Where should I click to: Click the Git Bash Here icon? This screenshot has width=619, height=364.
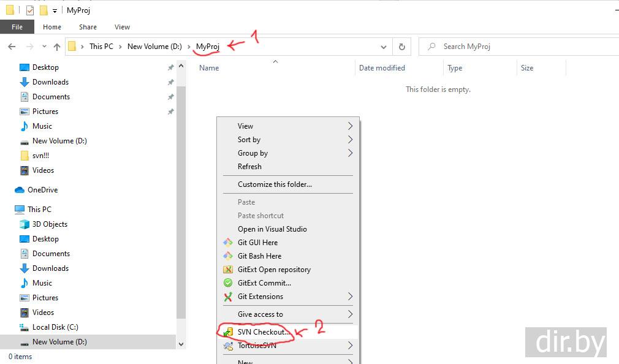point(228,256)
